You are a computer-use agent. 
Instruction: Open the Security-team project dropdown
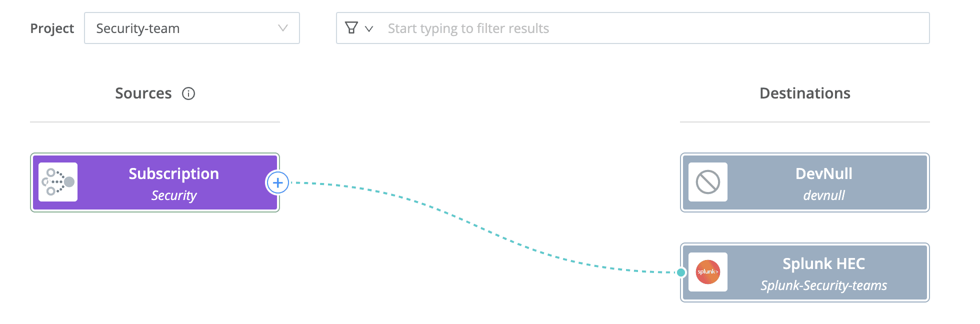point(191,28)
